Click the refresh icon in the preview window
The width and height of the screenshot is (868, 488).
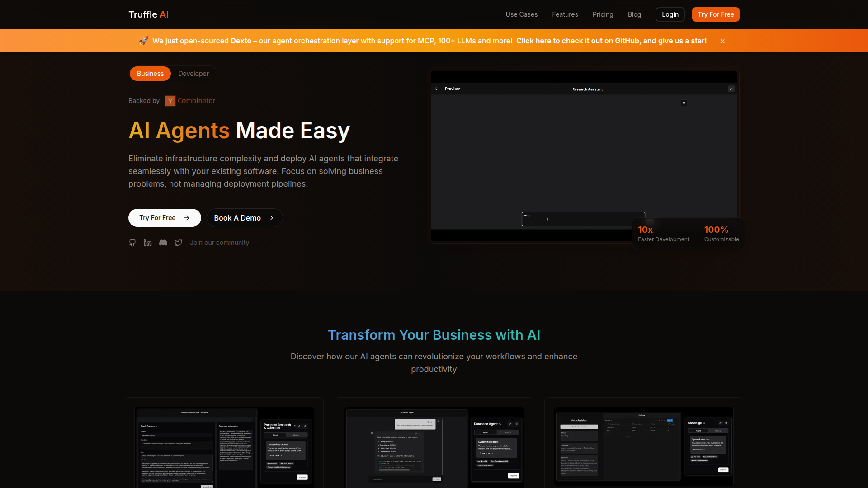tap(684, 103)
